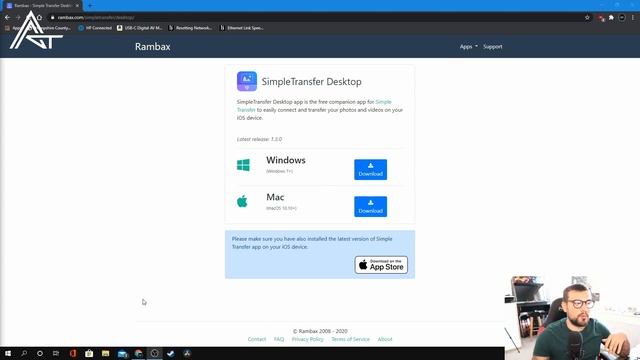640x360 pixels.
Task: Switch to Chrome in the taskbar
Action: click(x=138, y=353)
